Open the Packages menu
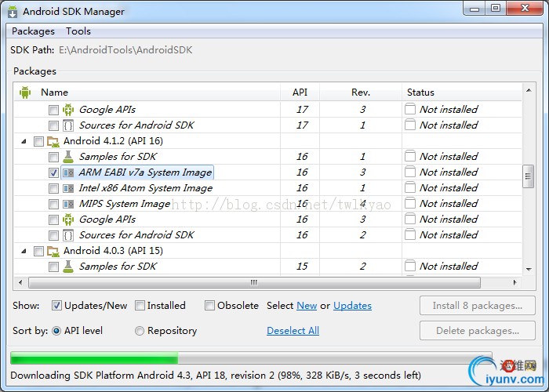The width and height of the screenshot is (549, 392). (x=33, y=31)
